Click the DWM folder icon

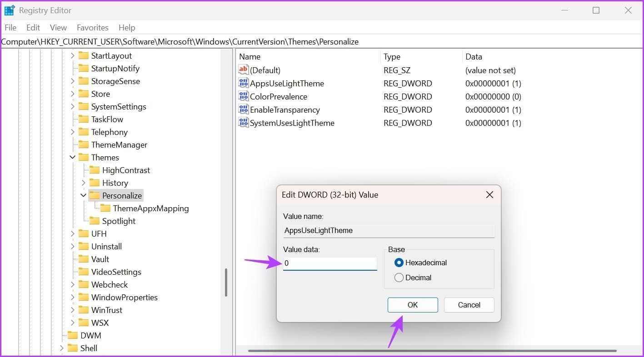73,335
